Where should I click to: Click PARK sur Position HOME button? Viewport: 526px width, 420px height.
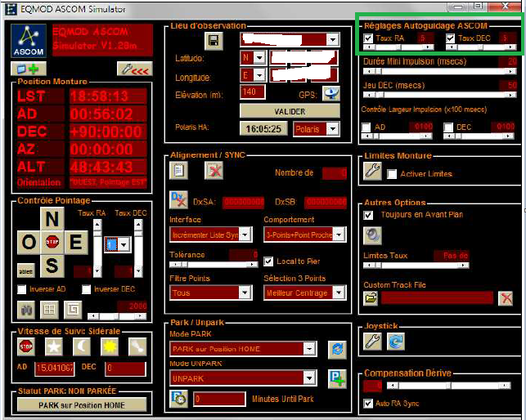[82, 405]
